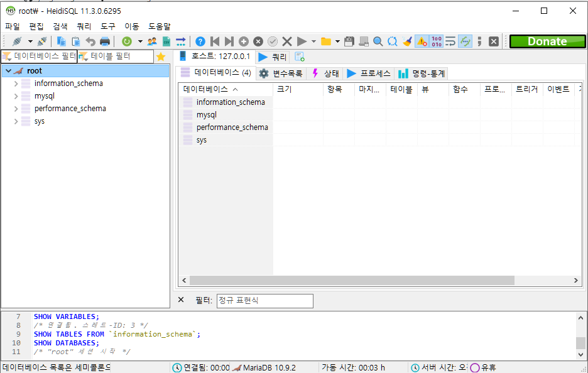Switch to the 상태 tab

click(x=325, y=73)
